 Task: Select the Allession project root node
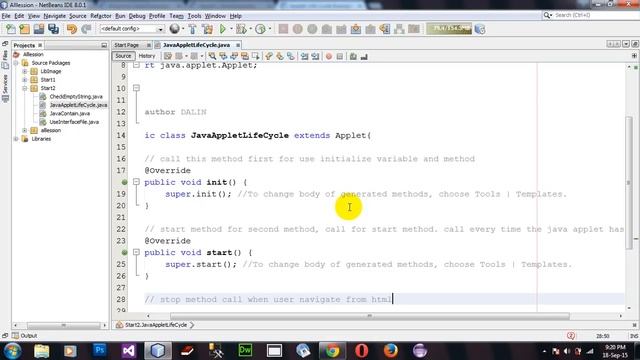coord(33,54)
